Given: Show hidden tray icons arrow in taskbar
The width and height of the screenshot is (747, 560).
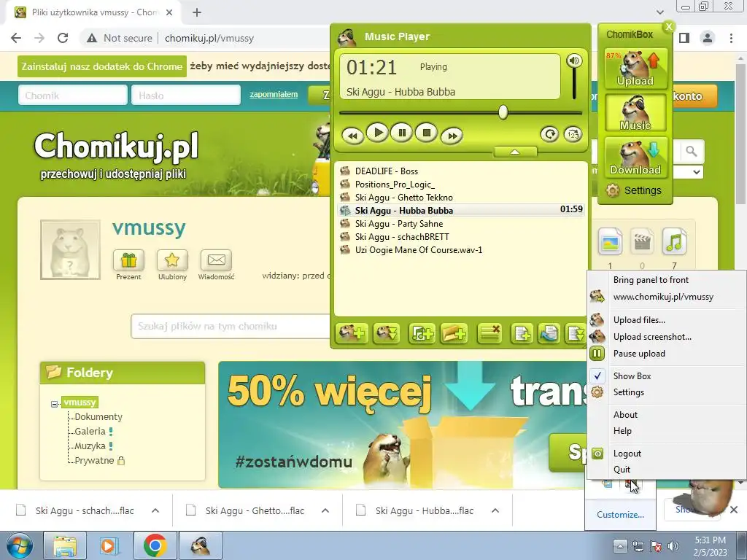Looking at the screenshot, I should (x=620, y=545).
